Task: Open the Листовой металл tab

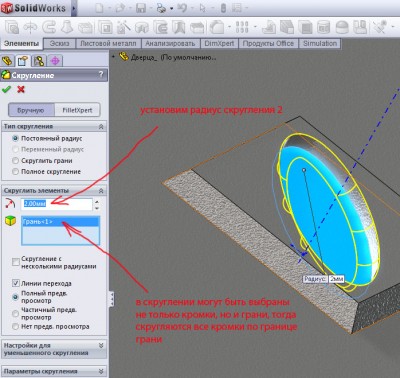Action: (108, 44)
